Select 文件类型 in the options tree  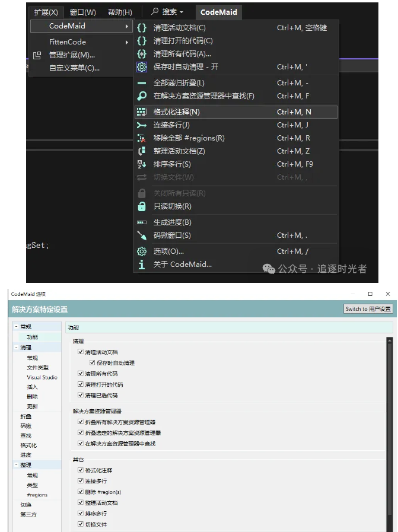[37, 368]
